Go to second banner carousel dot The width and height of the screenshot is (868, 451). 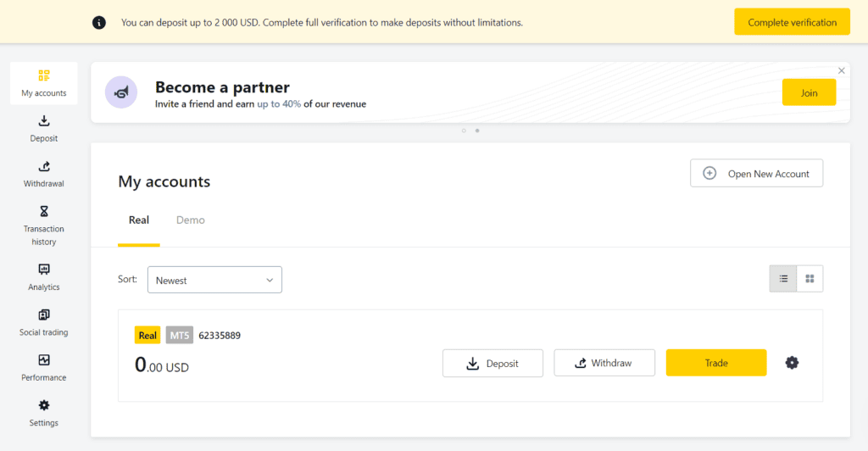477,131
